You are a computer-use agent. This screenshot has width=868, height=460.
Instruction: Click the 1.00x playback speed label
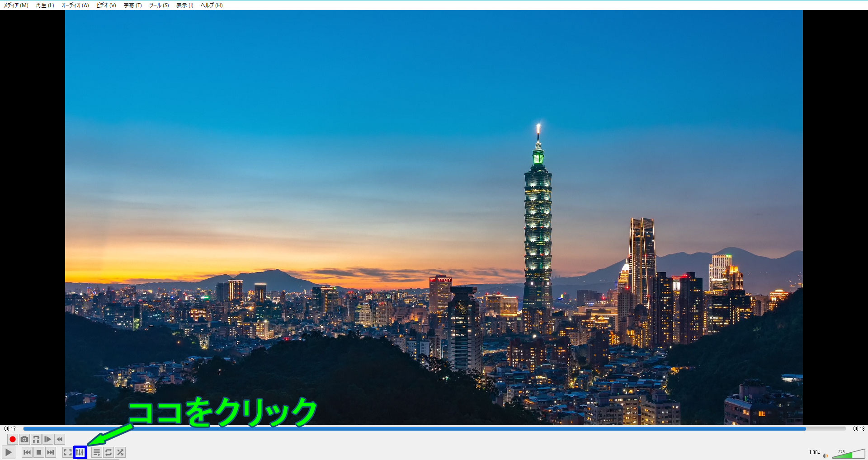(815, 452)
